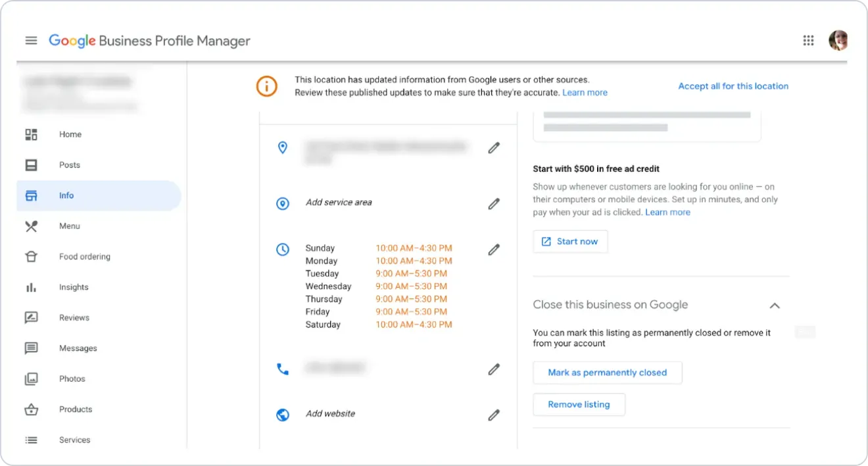This screenshot has height=466, width=868.
Task: Open the account profile avatar
Action: [x=838, y=41]
